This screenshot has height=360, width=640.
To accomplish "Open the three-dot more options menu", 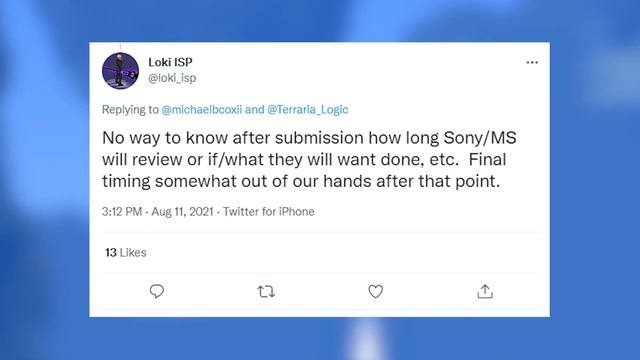I will click(532, 62).
